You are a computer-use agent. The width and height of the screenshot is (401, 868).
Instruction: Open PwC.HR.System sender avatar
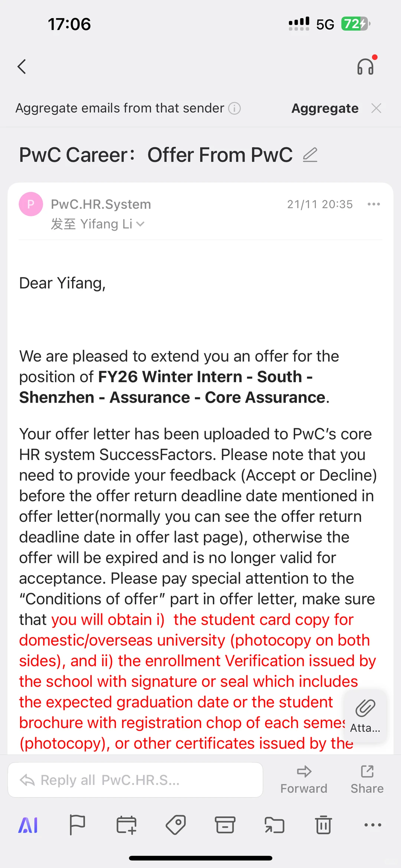pos(31,204)
